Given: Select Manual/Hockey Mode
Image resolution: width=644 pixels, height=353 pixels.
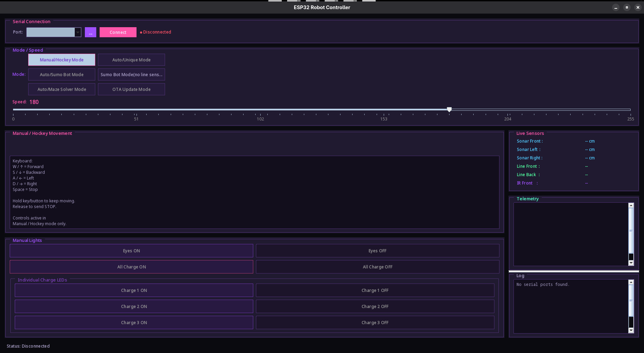Looking at the screenshot, I should point(62,60).
